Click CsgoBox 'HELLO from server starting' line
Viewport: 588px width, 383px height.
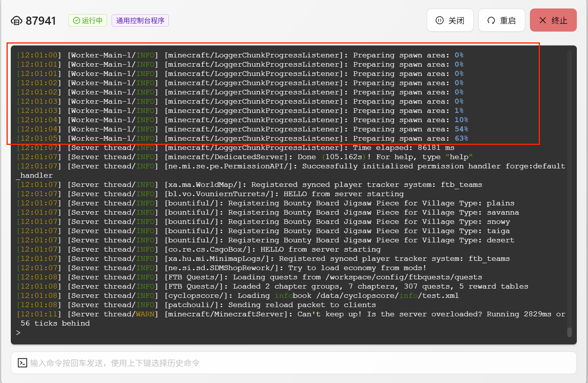point(199,249)
